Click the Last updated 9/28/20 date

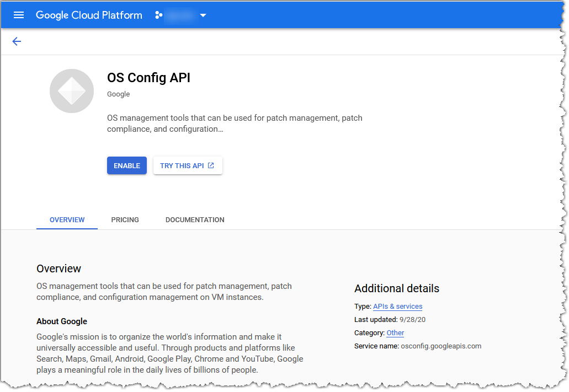click(x=412, y=319)
